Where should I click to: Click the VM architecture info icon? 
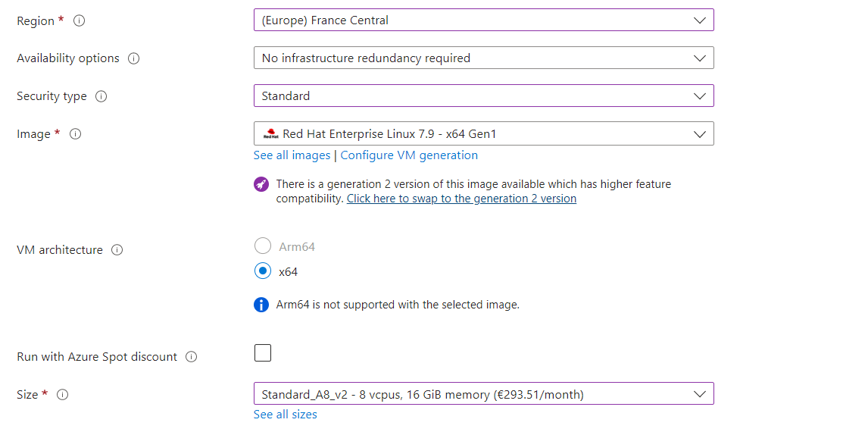117,250
